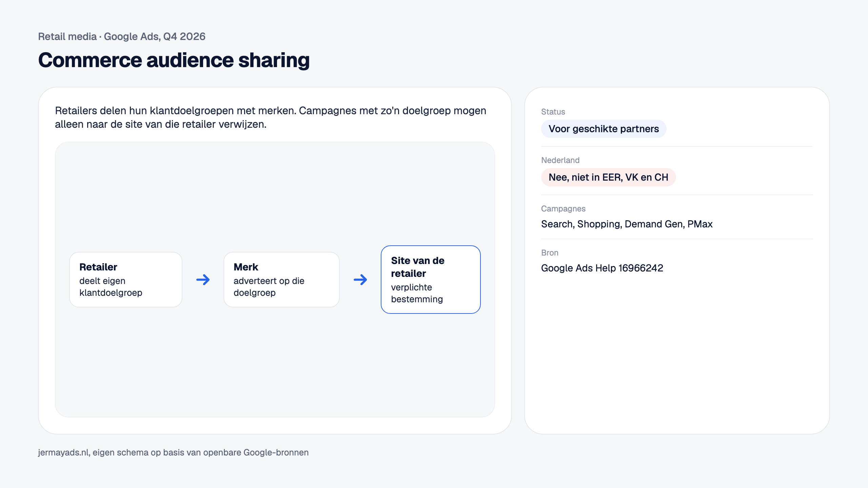
Task: Click the arrow between Retailer and Merk
Action: pos(203,280)
